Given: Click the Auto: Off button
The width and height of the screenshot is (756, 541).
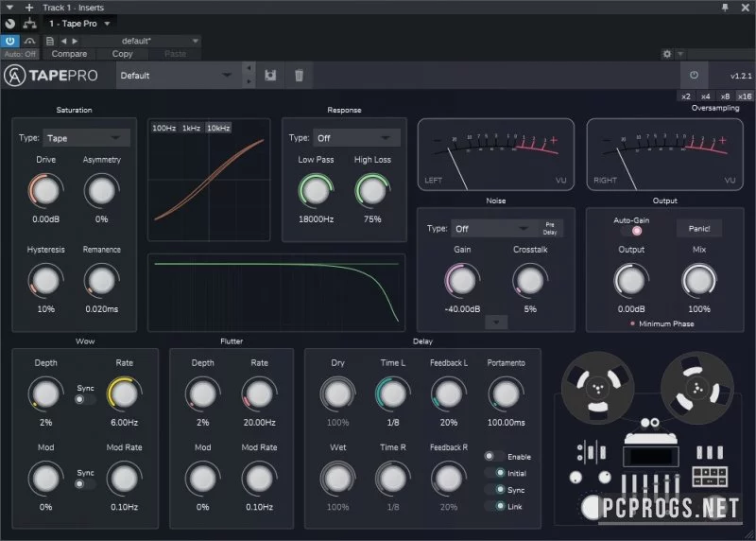Looking at the screenshot, I should point(20,54).
